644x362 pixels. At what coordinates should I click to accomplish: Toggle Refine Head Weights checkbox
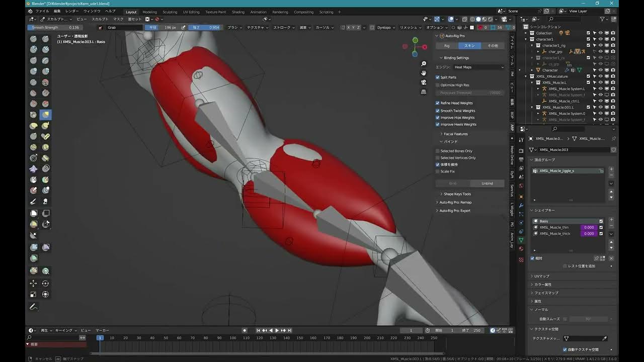pyautogui.click(x=438, y=103)
